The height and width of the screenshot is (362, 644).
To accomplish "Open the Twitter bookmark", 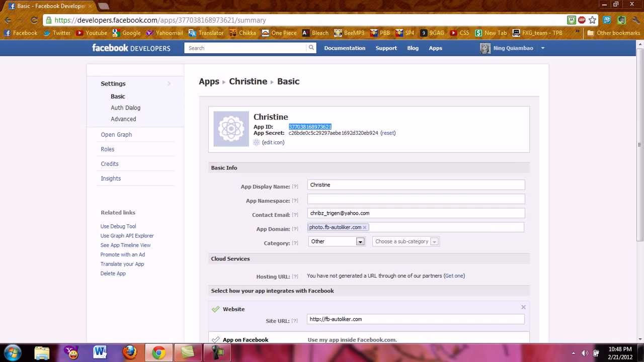I will coord(57,33).
